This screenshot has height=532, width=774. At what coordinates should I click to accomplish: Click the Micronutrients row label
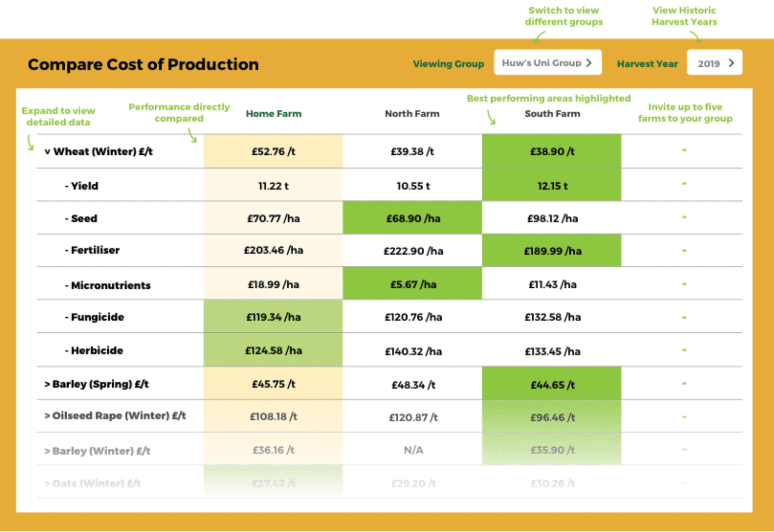coord(108,285)
